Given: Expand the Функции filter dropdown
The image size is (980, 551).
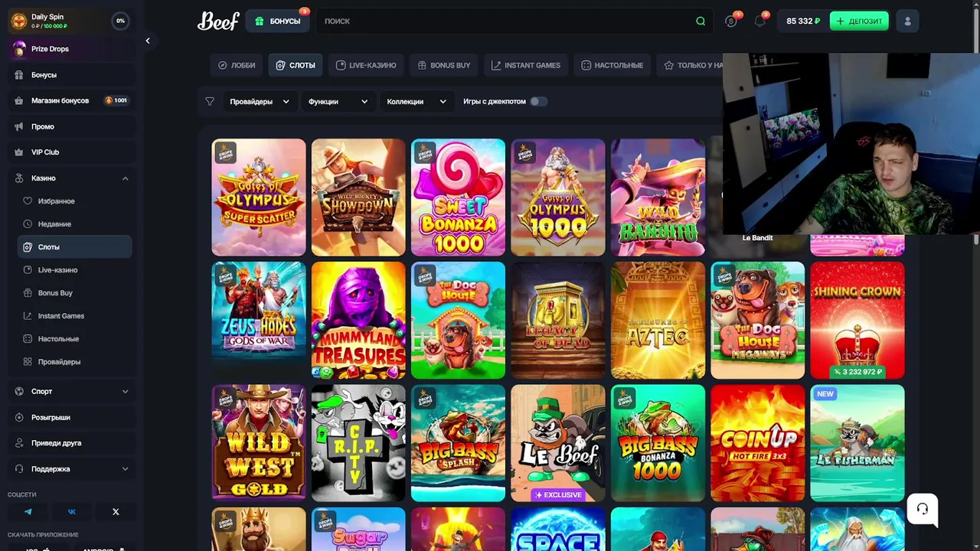Looking at the screenshot, I should [x=338, y=101].
